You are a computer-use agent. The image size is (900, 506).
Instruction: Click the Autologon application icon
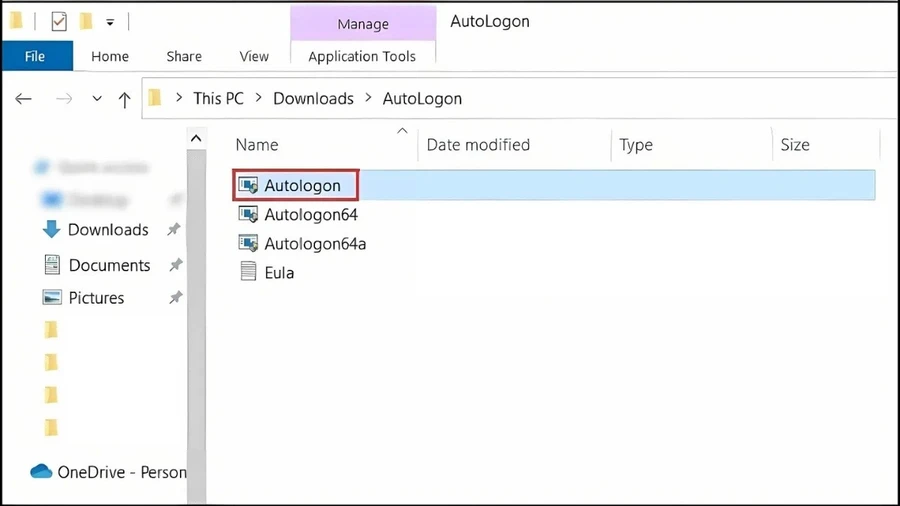point(248,185)
